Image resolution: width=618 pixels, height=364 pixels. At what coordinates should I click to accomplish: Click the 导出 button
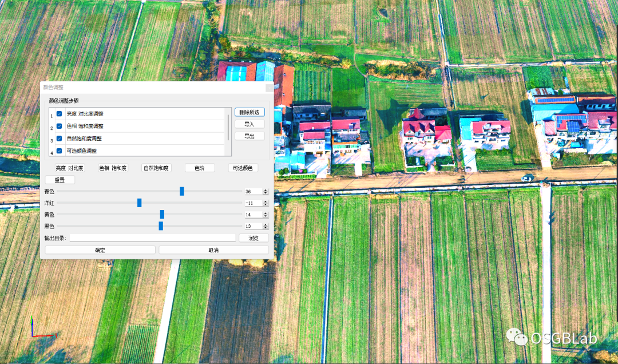[249, 136]
